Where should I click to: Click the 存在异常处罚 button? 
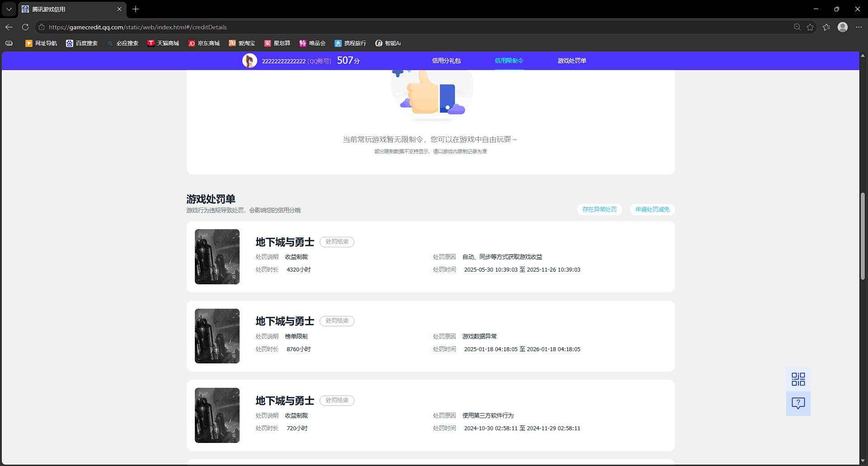[x=599, y=209]
